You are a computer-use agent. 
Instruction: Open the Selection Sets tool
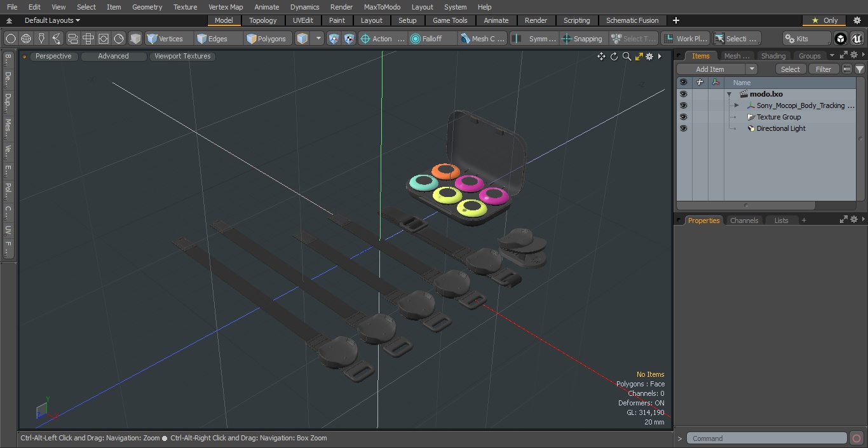[736, 39]
